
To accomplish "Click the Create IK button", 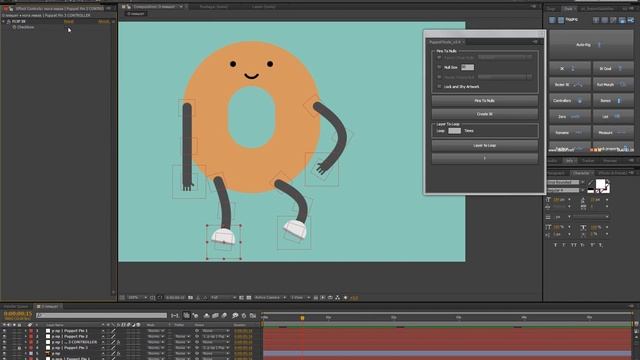I will pyautogui.click(x=484, y=114).
